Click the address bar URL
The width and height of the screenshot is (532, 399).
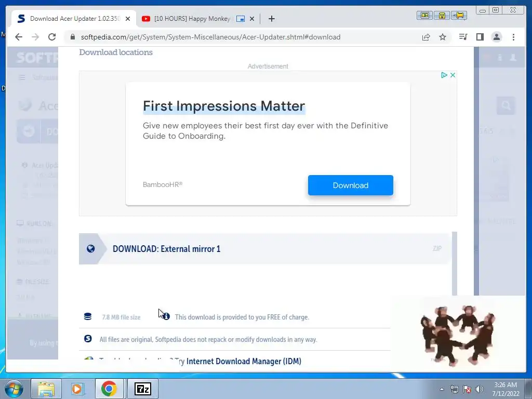(x=210, y=37)
